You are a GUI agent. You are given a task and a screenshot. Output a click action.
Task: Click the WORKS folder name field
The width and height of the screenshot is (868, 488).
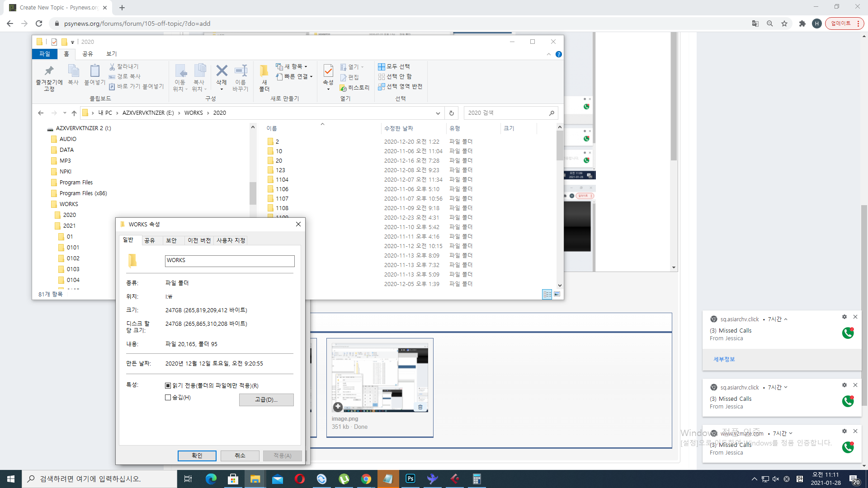pos(229,260)
